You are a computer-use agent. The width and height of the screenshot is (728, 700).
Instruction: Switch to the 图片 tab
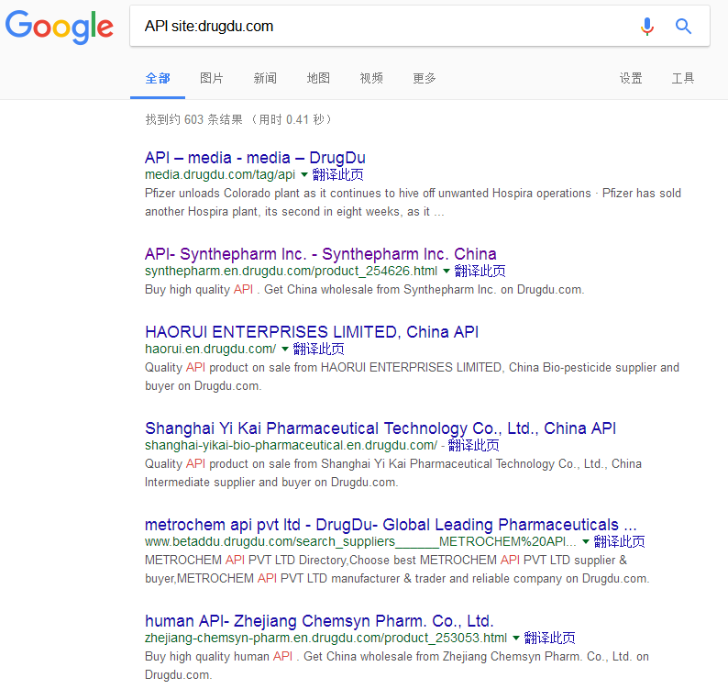[x=212, y=79]
